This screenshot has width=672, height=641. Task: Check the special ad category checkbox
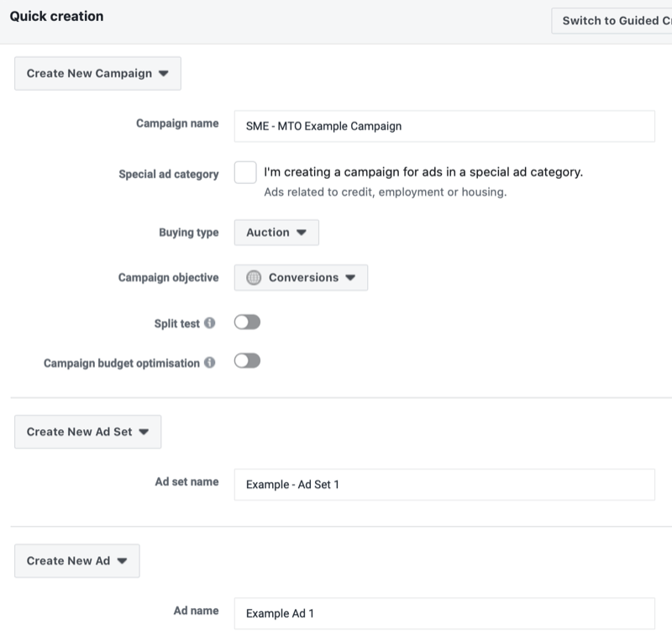click(245, 172)
